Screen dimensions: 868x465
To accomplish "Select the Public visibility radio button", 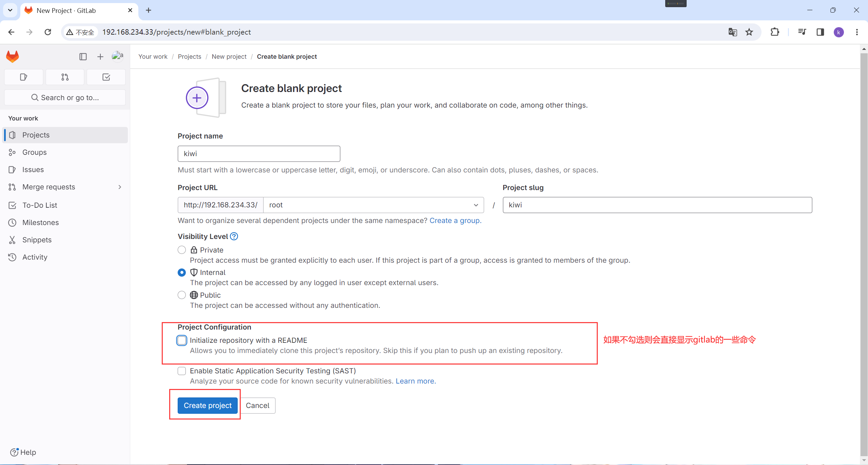I will pyautogui.click(x=182, y=295).
